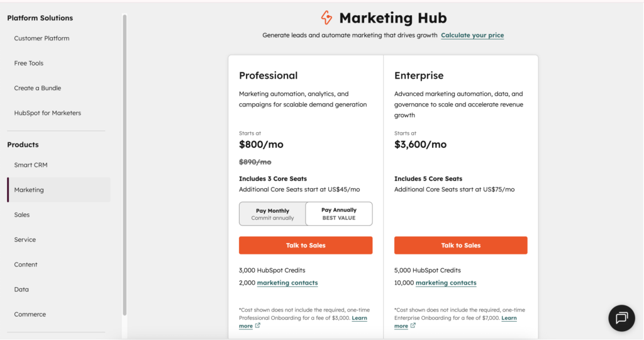Click the $3,600/mo price text
644x340 pixels.
pyautogui.click(x=420, y=144)
